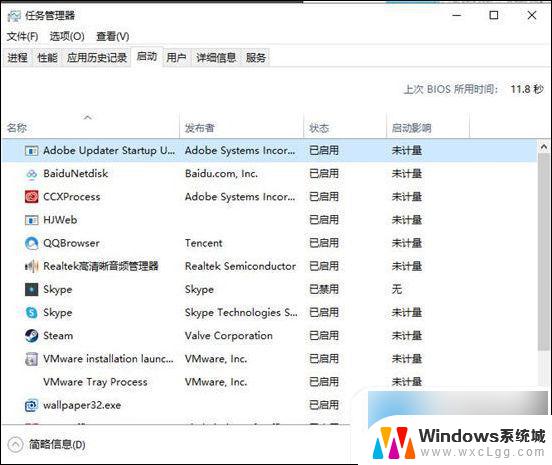This screenshot has height=465, width=552.
Task: Click the wallpaper32.exe icon
Action: (31, 405)
